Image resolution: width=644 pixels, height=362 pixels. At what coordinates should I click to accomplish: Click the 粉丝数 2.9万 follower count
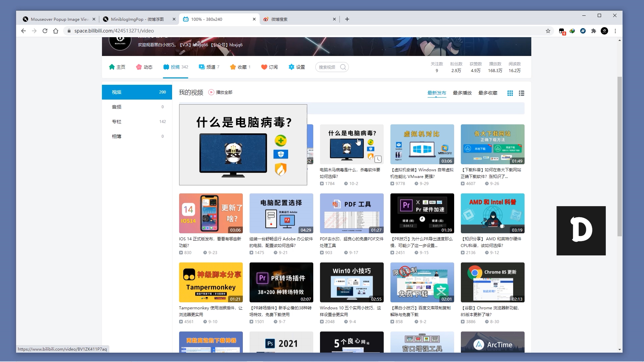point(456,67)
